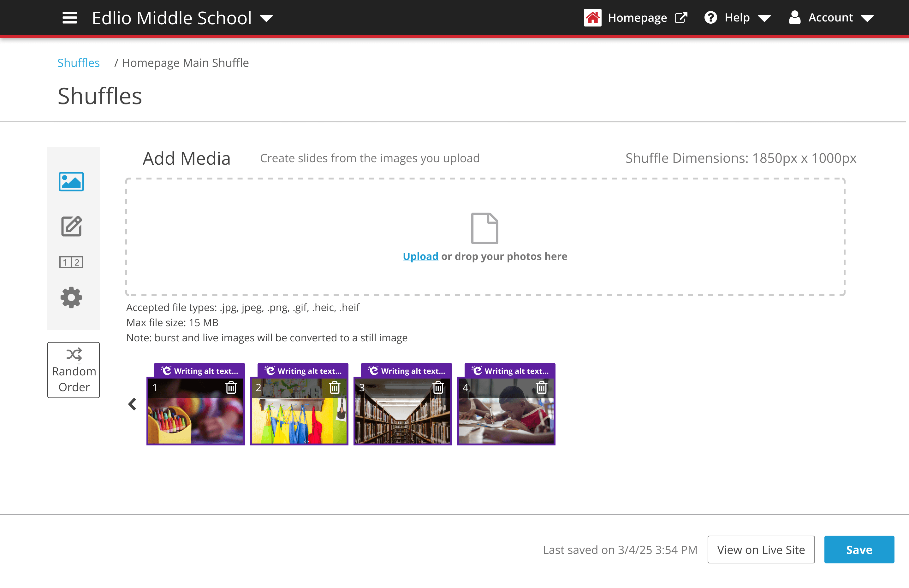Select the colorful aprons slide 2 thumbnail
This screenshot has height=588, width=909.
pyautogui.click(x=299, y=420)
